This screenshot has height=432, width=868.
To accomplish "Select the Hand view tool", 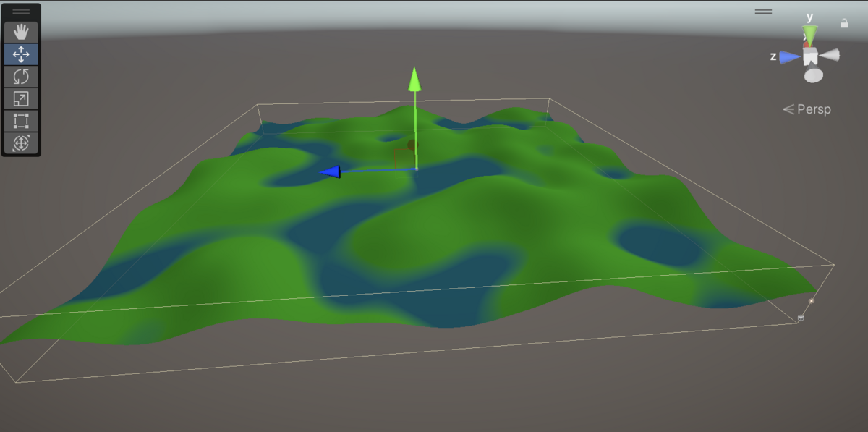I will tap(21, 33).
